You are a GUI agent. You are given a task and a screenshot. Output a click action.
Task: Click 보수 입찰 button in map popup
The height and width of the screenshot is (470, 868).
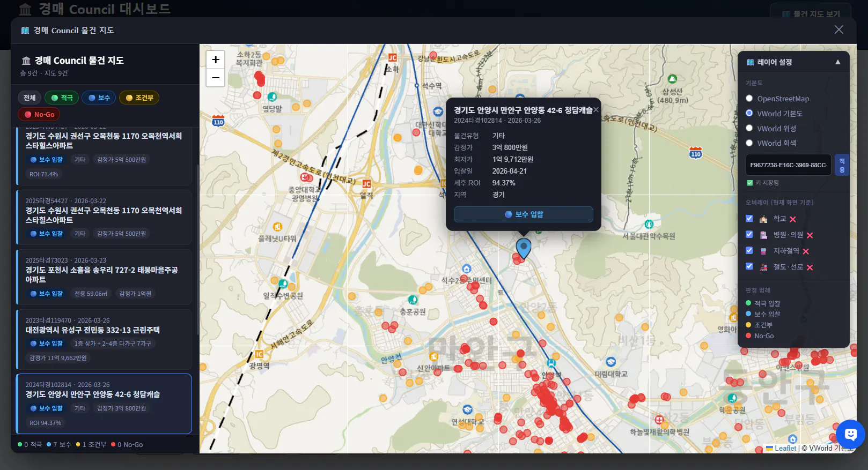coord(524,214)
